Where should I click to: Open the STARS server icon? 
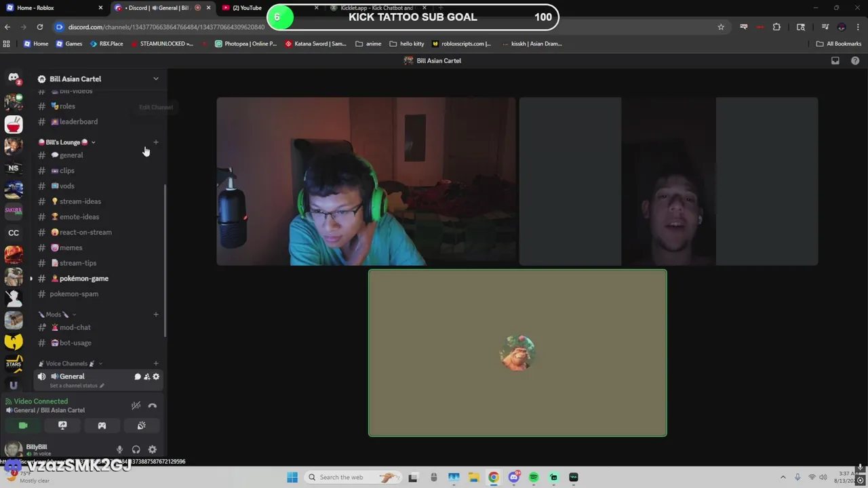point(14,363)
